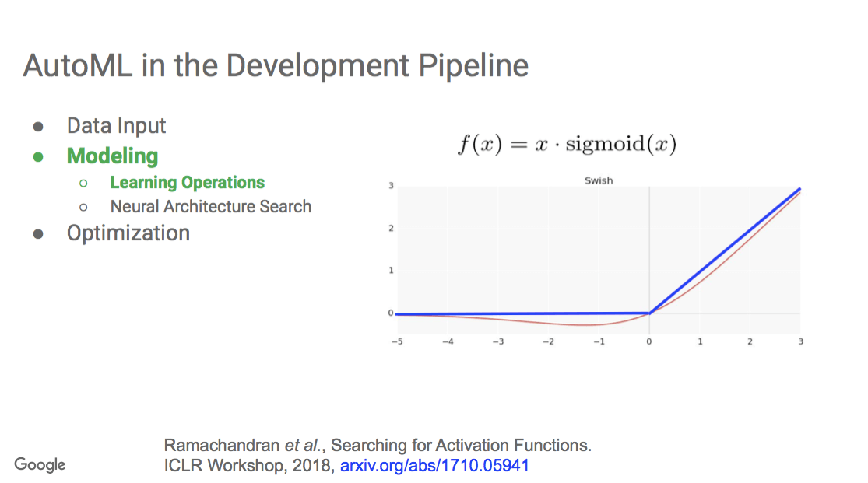
Task: Click the circle beside Neural Architecture Search
Action: click(x=83, y=206)
